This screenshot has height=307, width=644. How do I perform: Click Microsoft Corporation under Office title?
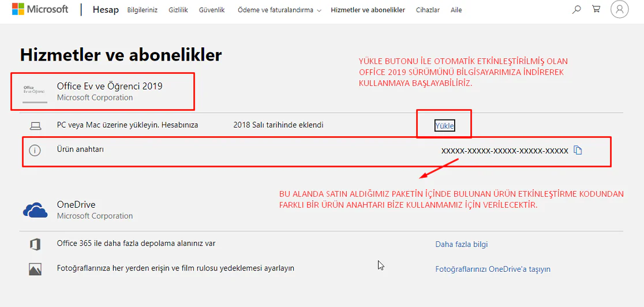pyautogui.click(x=95, y=98)
